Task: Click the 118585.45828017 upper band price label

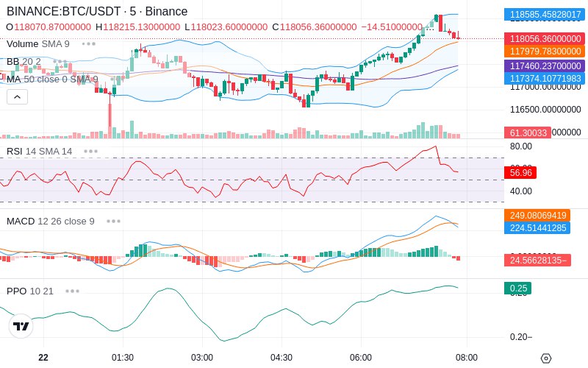Action: pyautogui.click(x=545, y=15)
